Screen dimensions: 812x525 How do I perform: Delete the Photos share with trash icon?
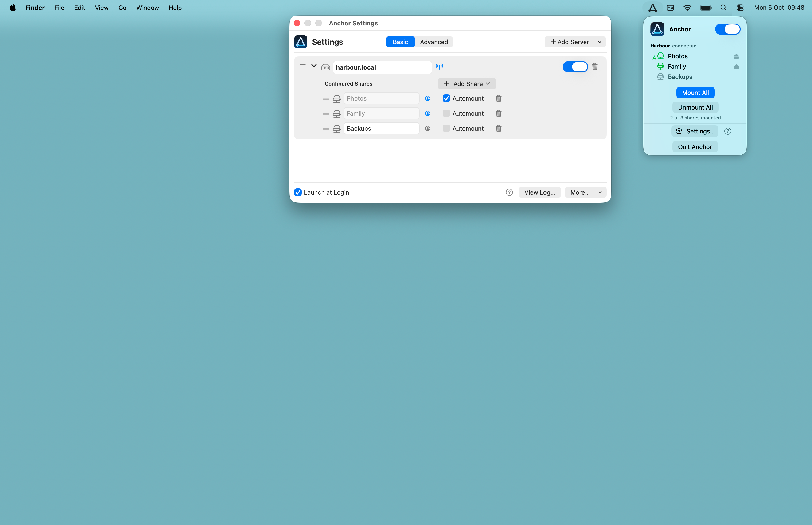click(x=499, y=98)
